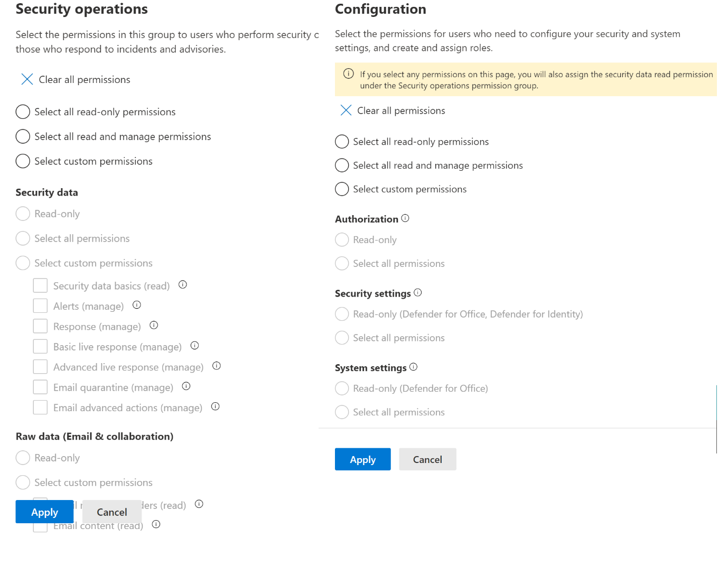Open info tooltip for Response (manage)

click(x=154, y=326)
